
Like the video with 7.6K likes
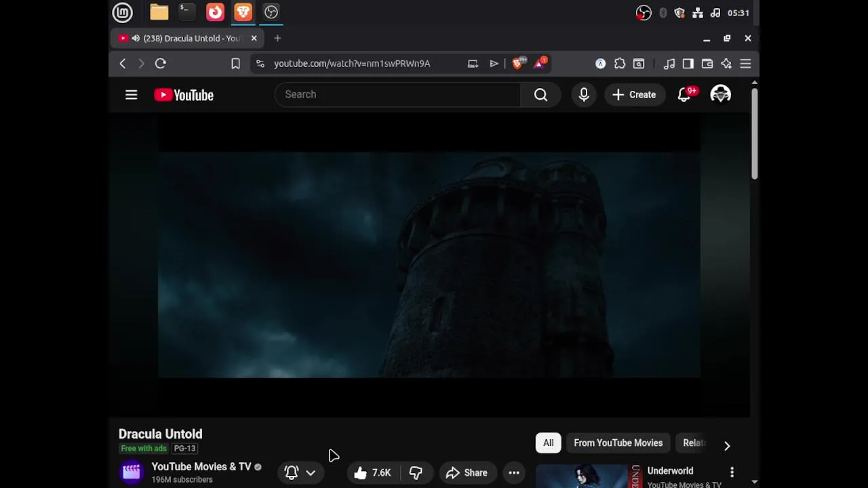[372, 472]
